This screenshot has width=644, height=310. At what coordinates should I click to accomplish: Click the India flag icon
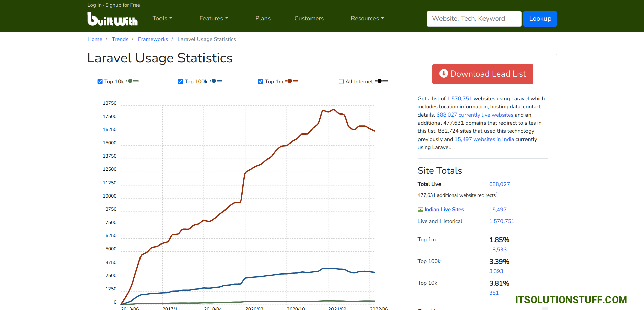(421, 209)
